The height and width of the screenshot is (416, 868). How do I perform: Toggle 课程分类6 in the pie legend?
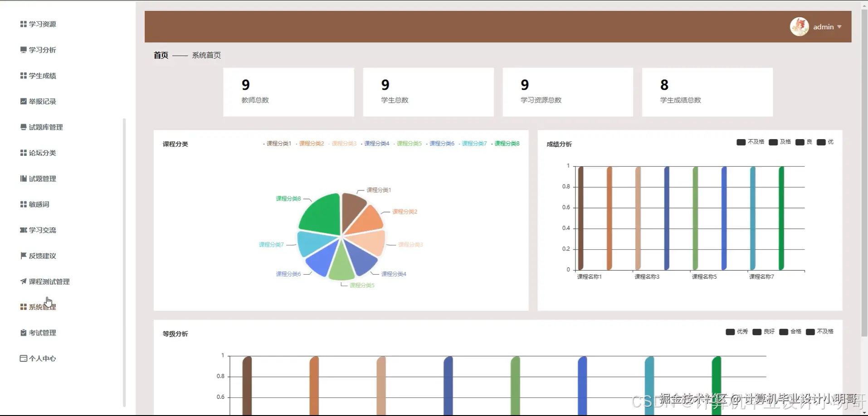(x=440, y=144)
